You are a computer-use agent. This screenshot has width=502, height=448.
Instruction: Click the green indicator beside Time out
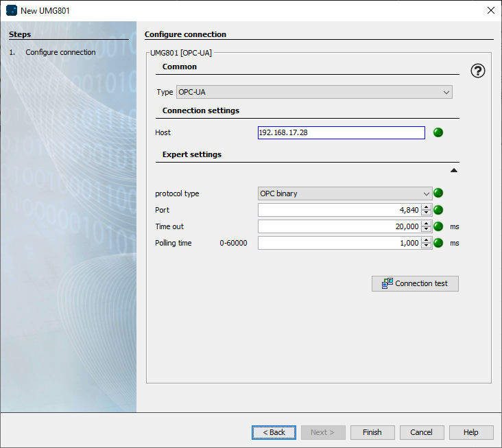438,226
